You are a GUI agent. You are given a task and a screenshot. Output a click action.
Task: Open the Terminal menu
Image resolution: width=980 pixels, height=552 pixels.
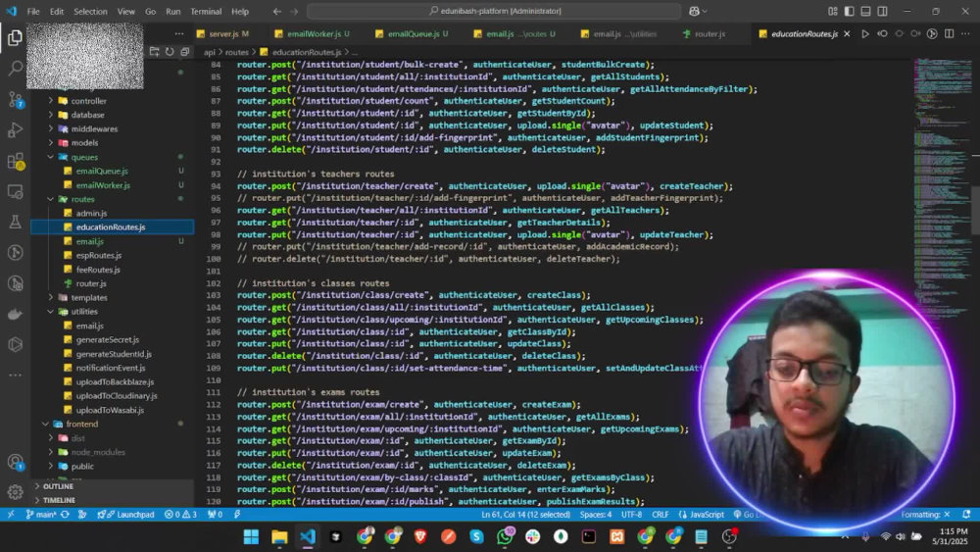[206, 11]
